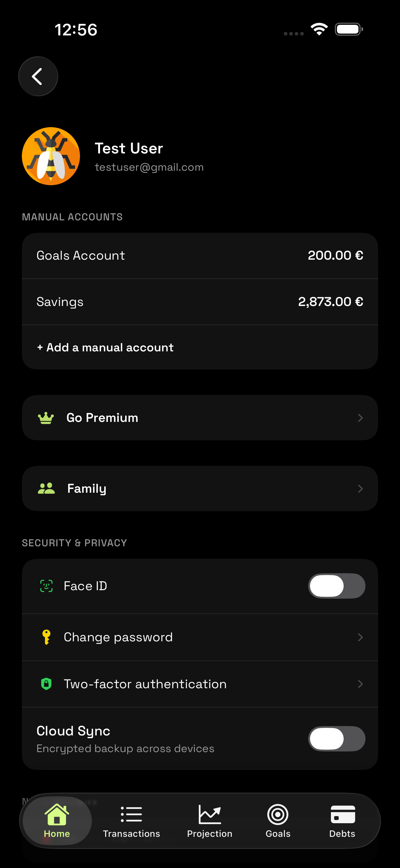The width and height of the screenshot is (400, 868).
Task: Toggle the Face ID switch
Action: coord(337,586)
